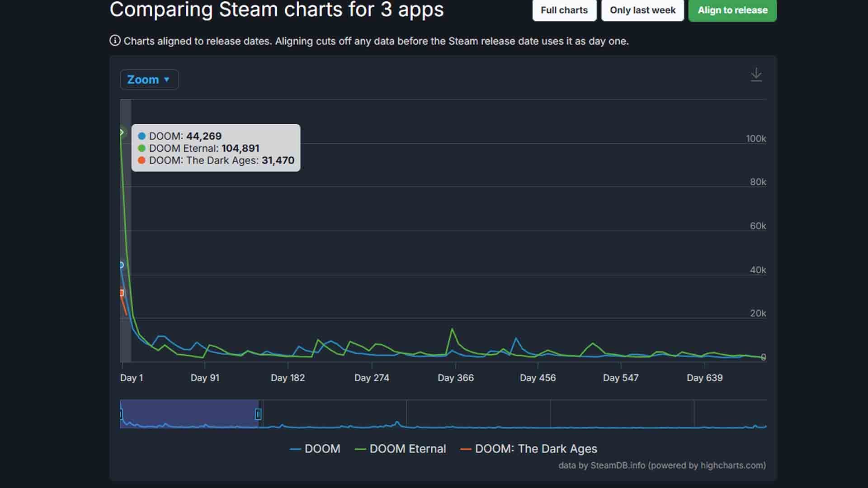
Task: Select the Only last week button
Action: pos(642,10)
